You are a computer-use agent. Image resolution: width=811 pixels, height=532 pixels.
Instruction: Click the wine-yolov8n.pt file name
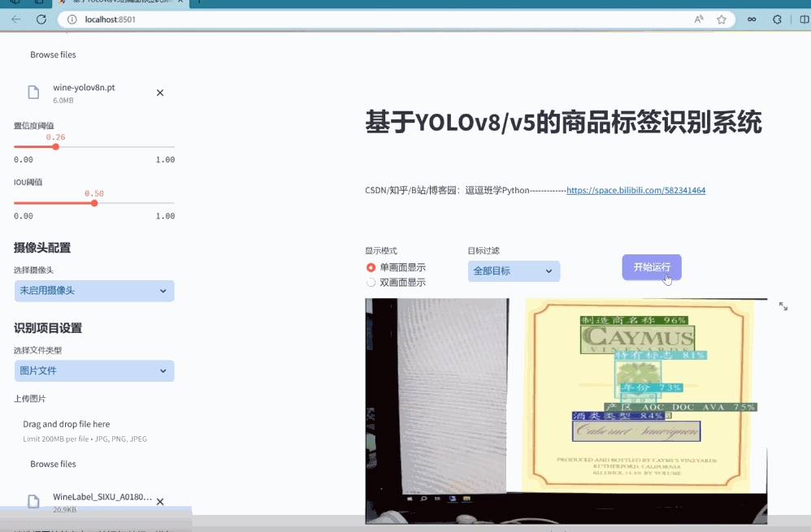(x=84, y=88)
